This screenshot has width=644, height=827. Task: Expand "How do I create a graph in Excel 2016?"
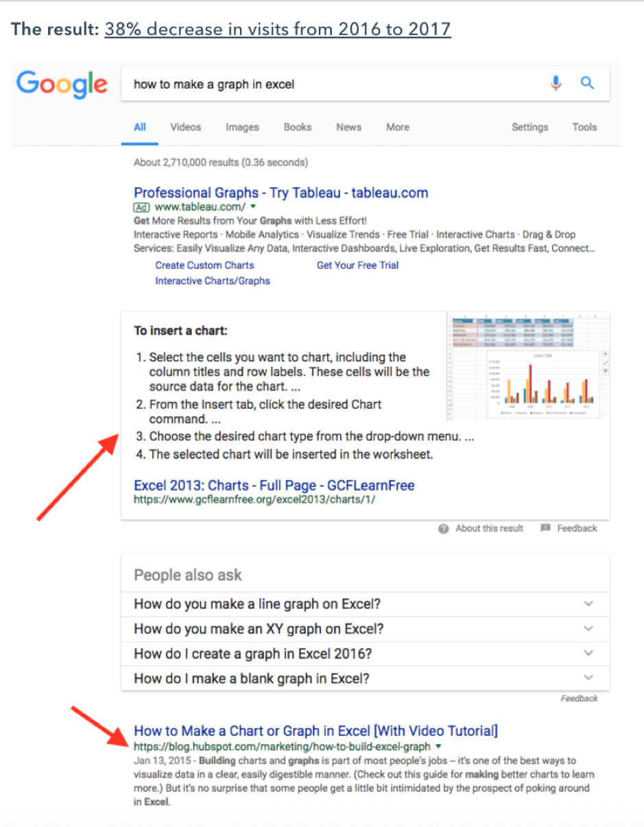588,654
